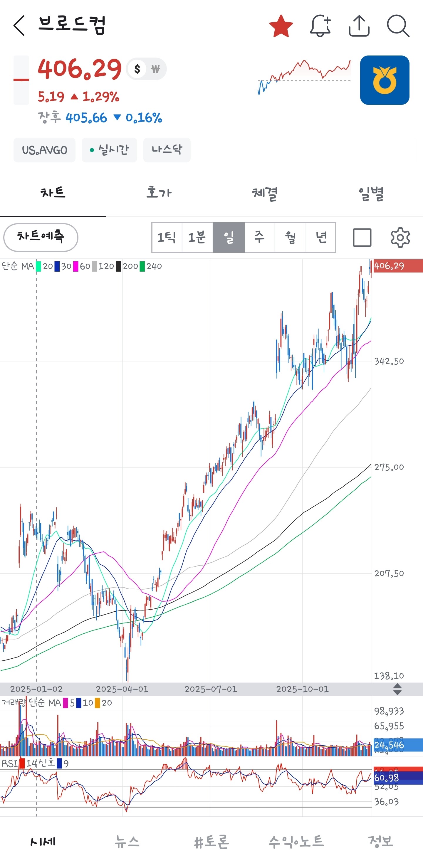
Task: Tap the 24,546 volume value tag
Action: [x=398, y=745]
